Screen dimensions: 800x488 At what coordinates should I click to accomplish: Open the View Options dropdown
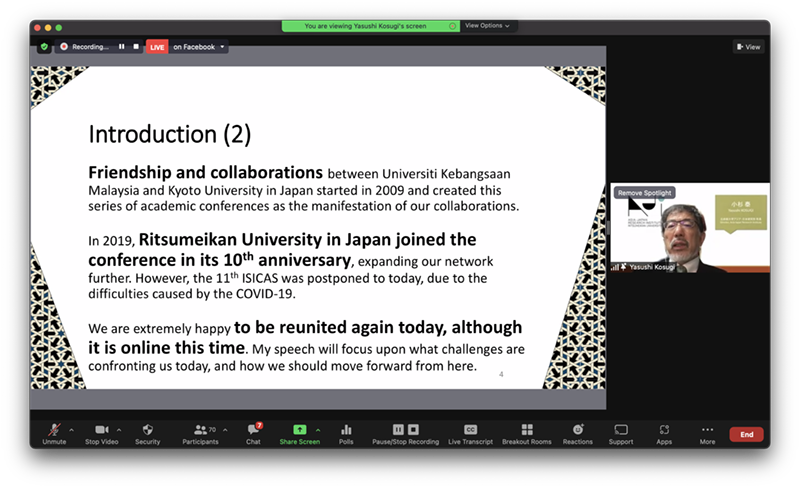coord(488,26)
